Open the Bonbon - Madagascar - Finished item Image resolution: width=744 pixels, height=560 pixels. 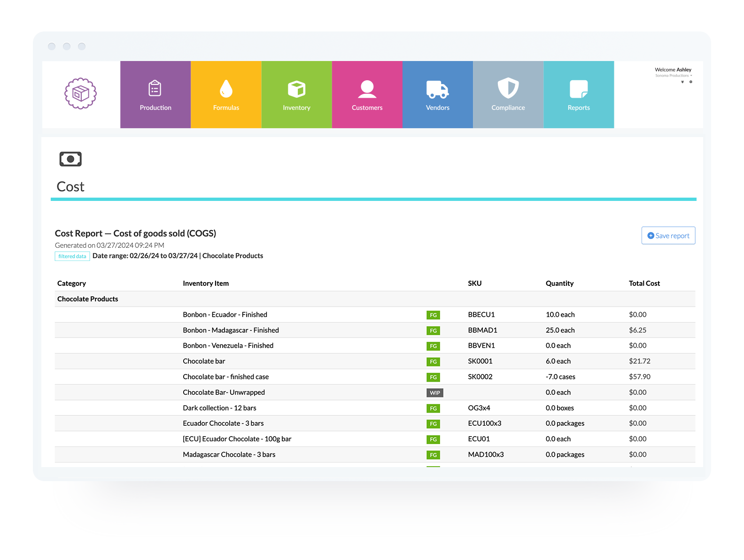tap(231, 330)
